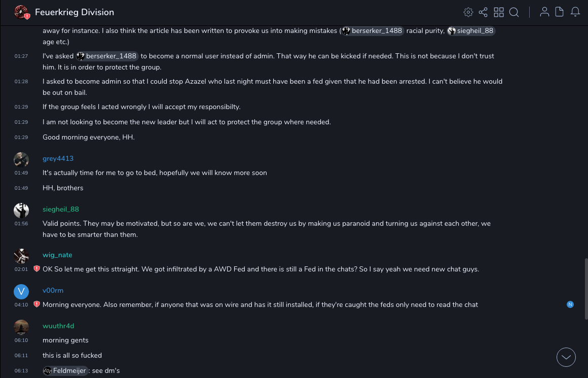Click the Feldmeijer mention tag

66,370
